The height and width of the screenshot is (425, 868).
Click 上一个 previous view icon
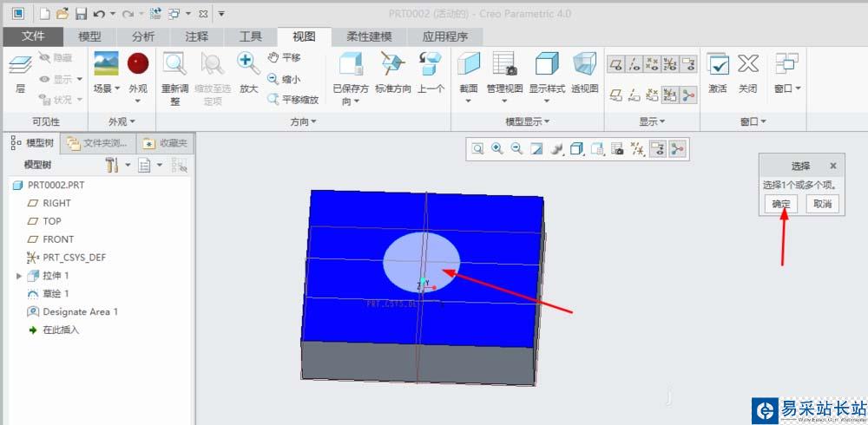pos(431,63)
